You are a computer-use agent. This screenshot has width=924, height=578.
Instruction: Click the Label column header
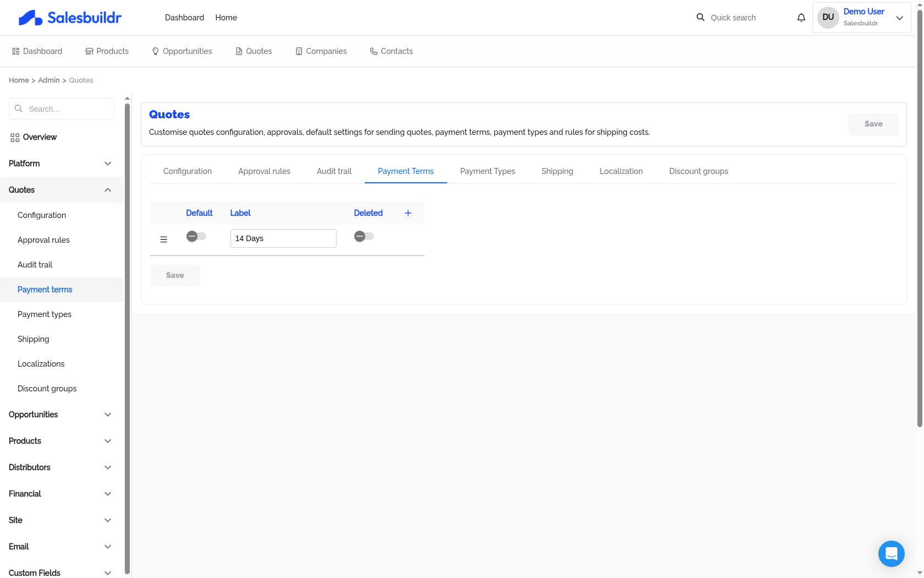[240, 213]
